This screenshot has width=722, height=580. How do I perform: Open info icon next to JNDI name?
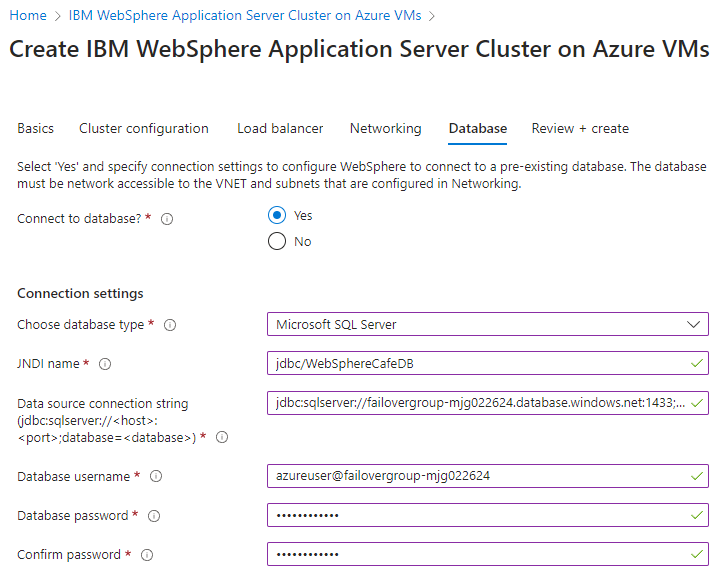[x=105, y=364]
